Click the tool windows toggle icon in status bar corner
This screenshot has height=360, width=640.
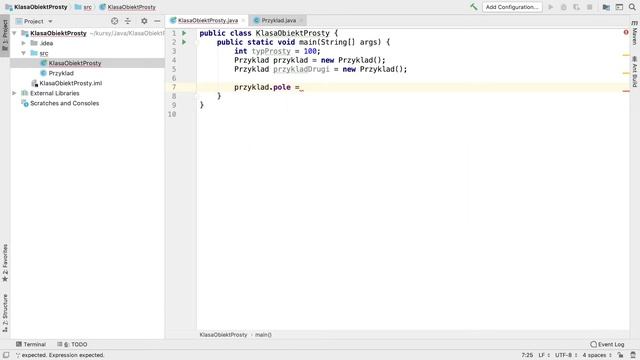[x=6, y=355]
